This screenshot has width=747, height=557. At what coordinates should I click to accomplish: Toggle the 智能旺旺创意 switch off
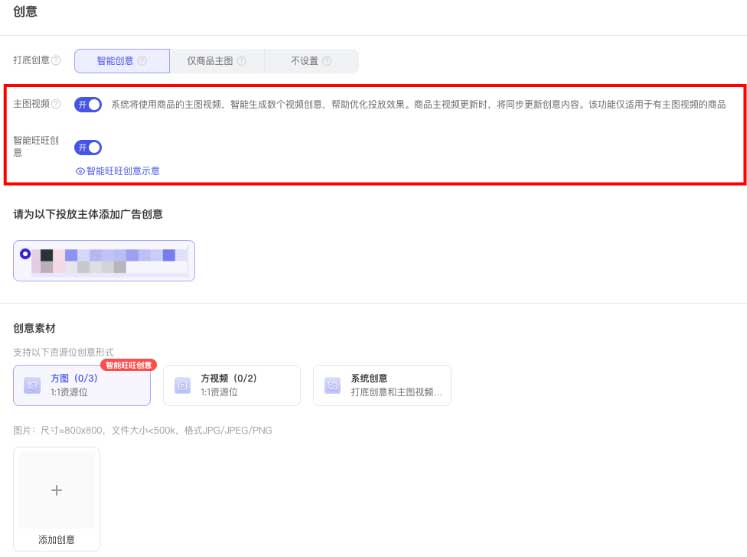point(88,147)
